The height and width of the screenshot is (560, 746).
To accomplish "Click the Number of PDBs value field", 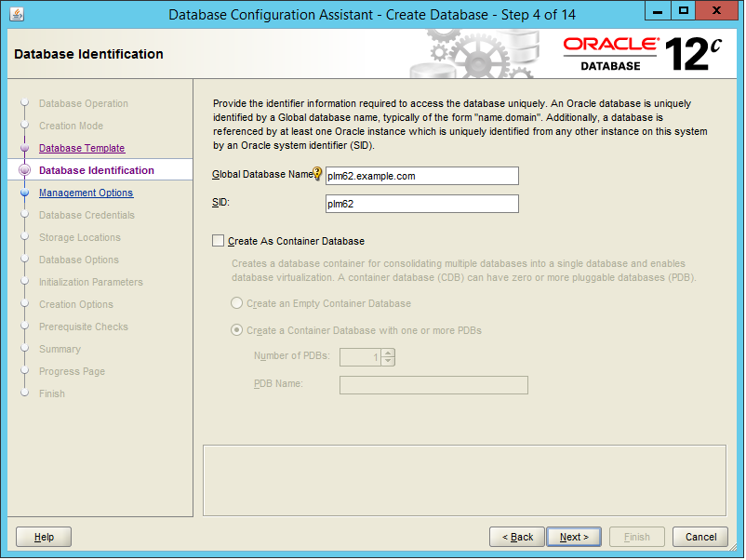I will tap(361, 357).
